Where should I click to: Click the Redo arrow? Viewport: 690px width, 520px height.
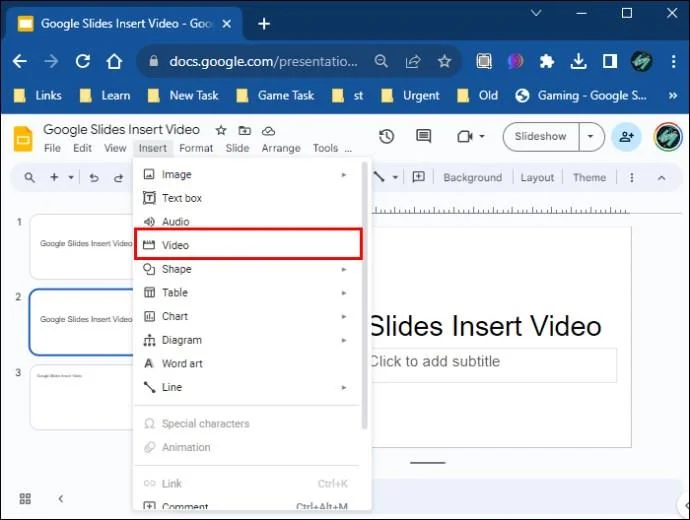[118, 178]
